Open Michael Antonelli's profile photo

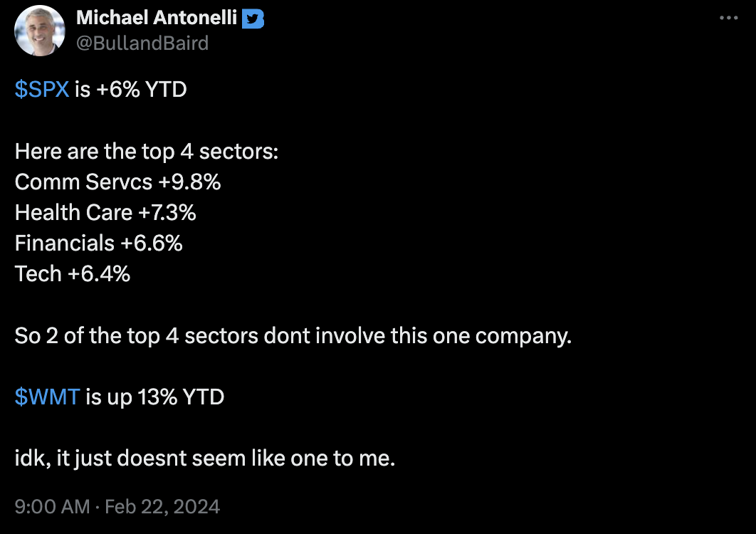click(x=40, y=31)
